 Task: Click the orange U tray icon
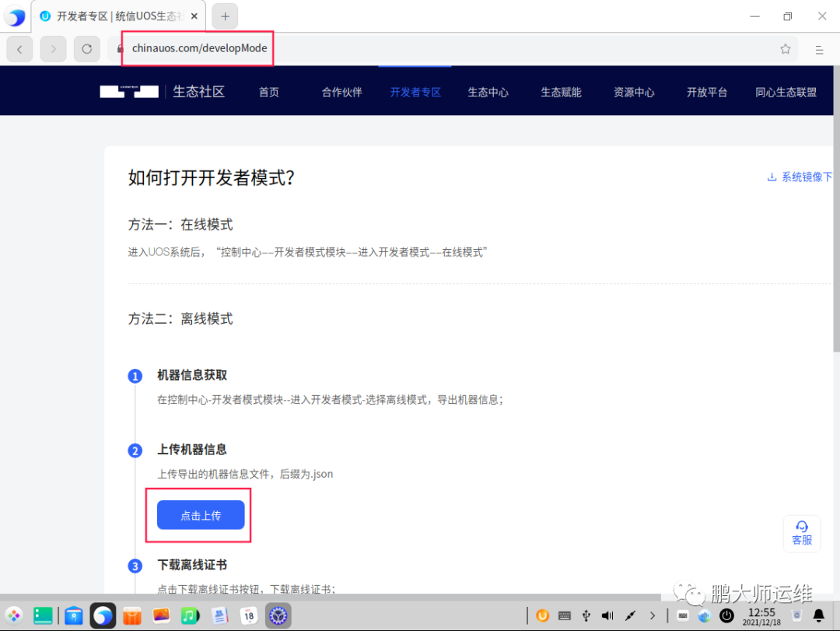pyautogui.click(x=542, y=615)
